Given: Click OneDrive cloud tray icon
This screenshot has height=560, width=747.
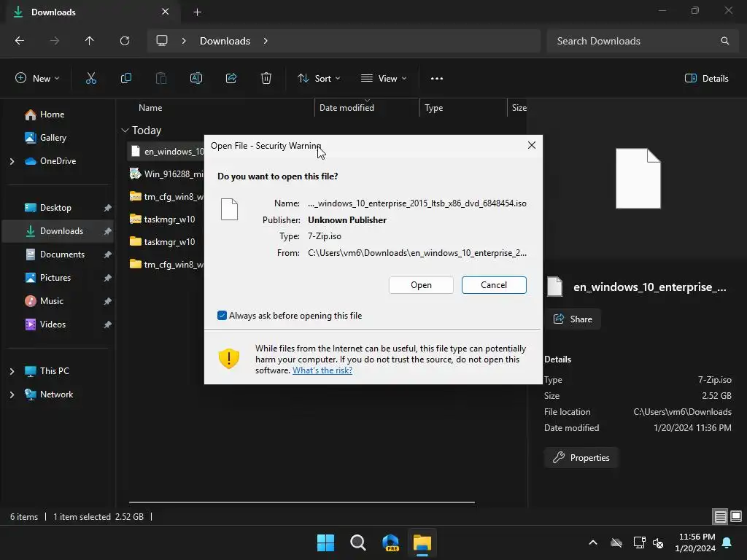Looking at the screenshot, I should 616,542.
